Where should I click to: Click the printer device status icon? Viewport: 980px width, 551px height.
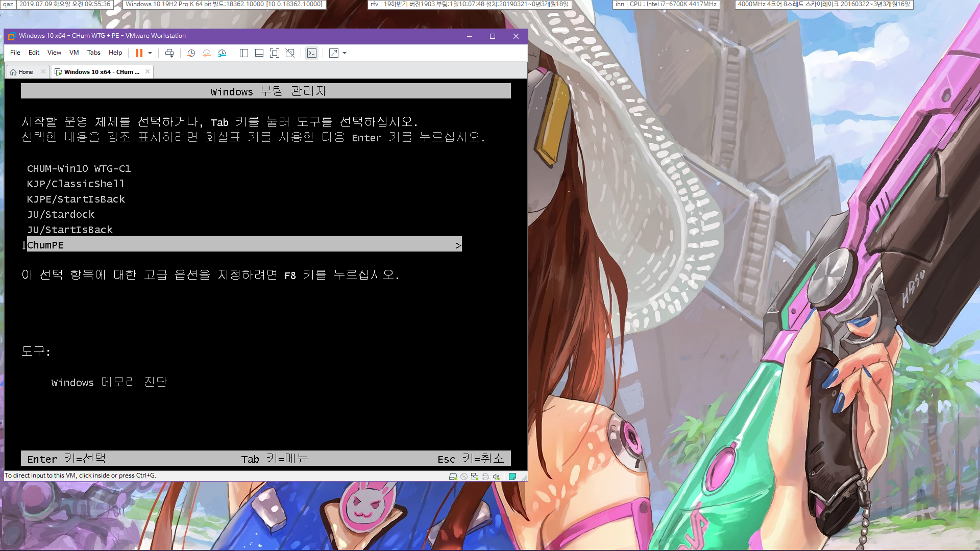click(x=485, y=477)
